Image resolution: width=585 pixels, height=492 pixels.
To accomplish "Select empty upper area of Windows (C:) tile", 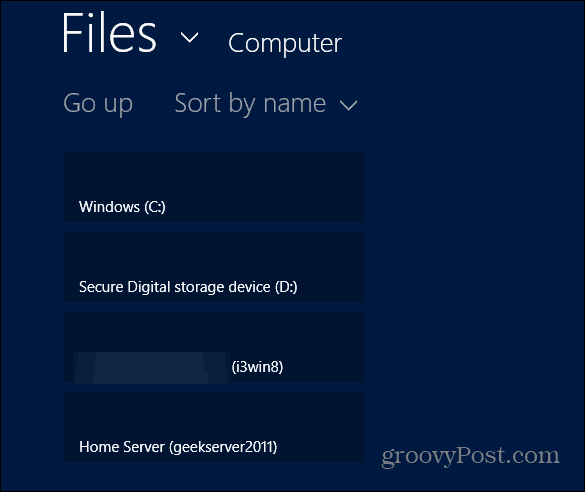I will (214, 173).
